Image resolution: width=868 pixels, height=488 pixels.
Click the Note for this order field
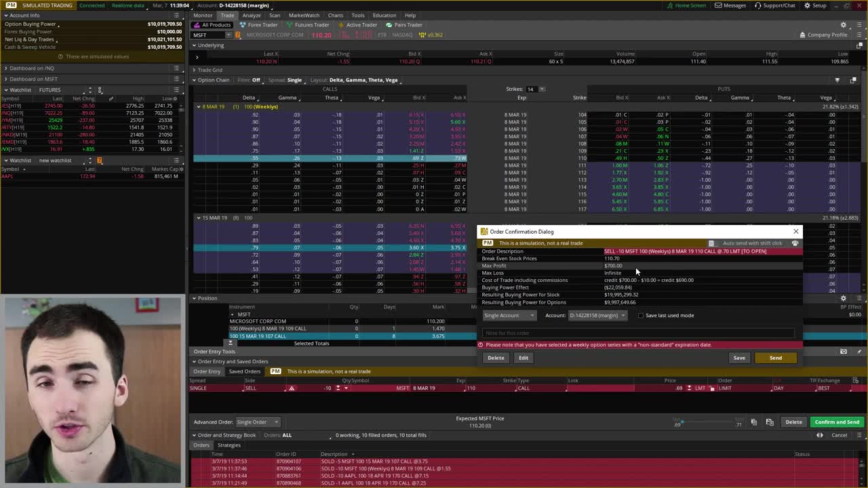(637, 333)
